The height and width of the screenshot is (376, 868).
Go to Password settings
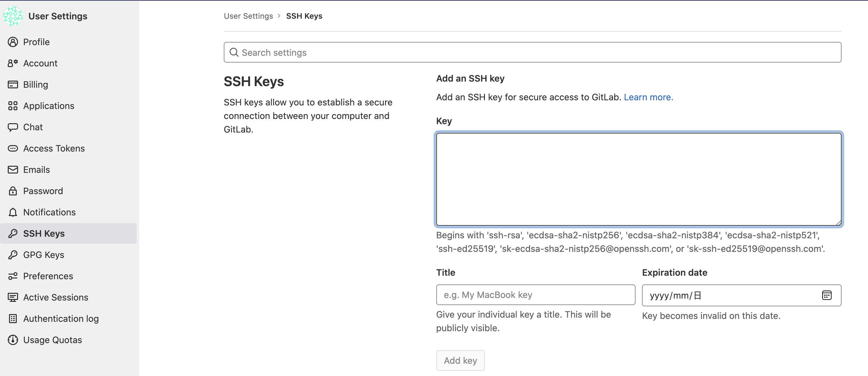click(x=68, y=191)
